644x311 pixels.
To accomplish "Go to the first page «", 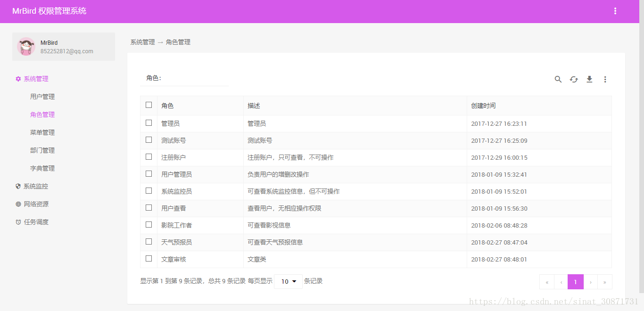I will click(547, 282).
